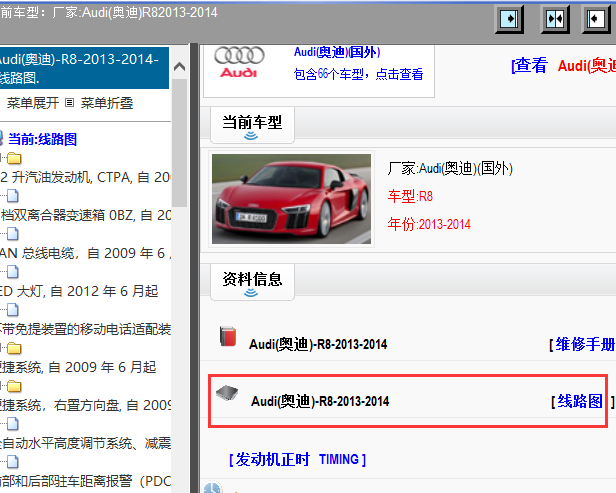This screenshot has height=493, width=616.
Task: Select 自动水平高度调节系统、减震 item
Action: (x=85, y=443)
